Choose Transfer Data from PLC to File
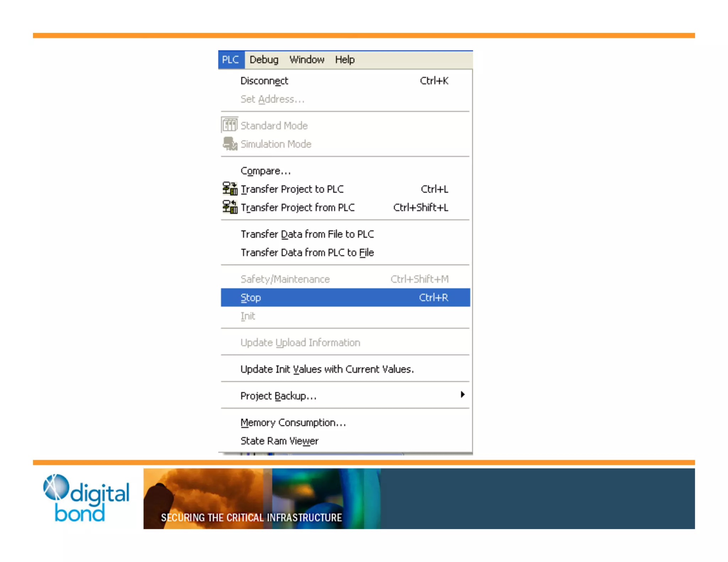 pyautogui.click(x=307, y=253)
